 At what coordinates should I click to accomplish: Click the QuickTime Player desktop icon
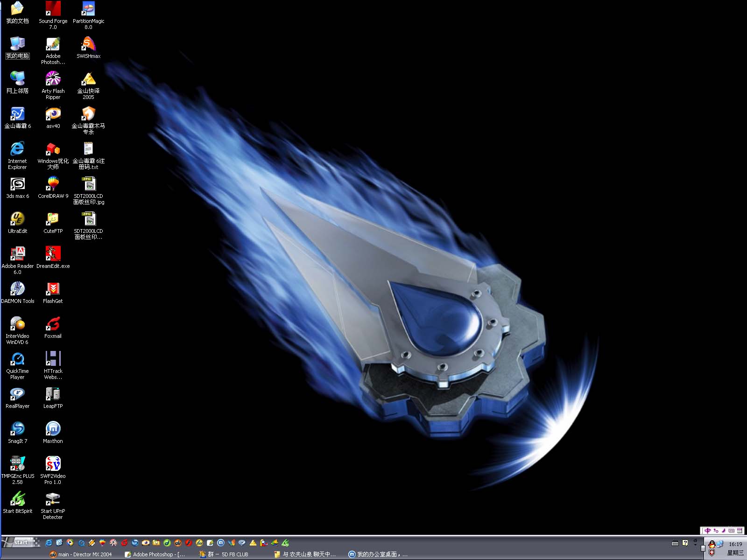[x=17, y=365]
